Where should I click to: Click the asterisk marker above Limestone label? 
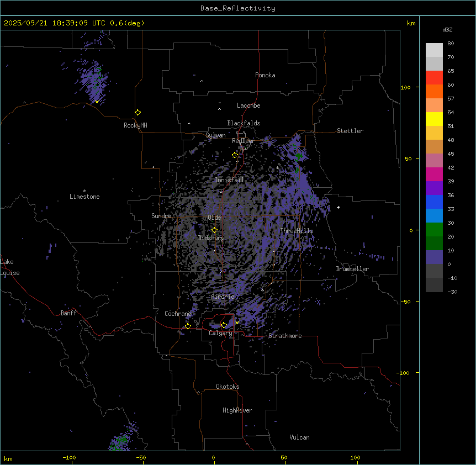point(84,191)
